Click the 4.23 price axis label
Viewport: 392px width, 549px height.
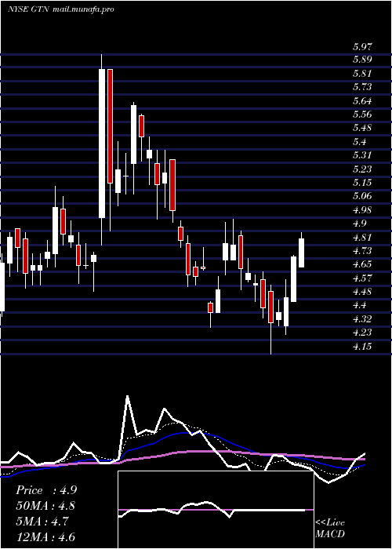pyautogui.click(x=362, y=333)
